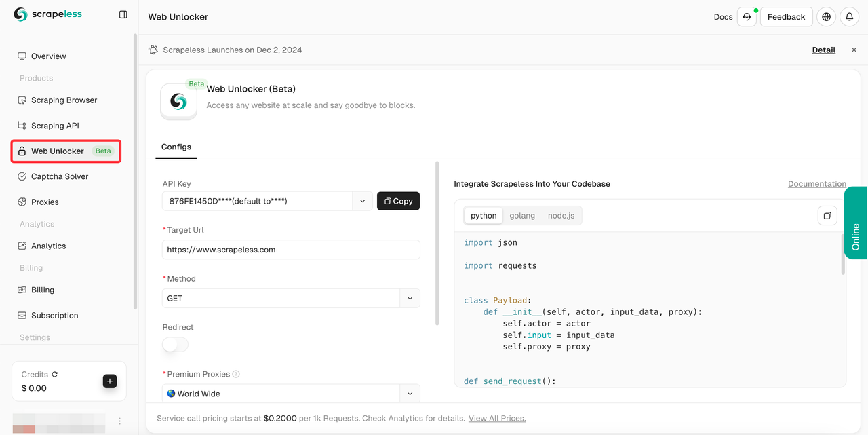Click the Target Url input field
868x435 pixels.
coord(291,250)
